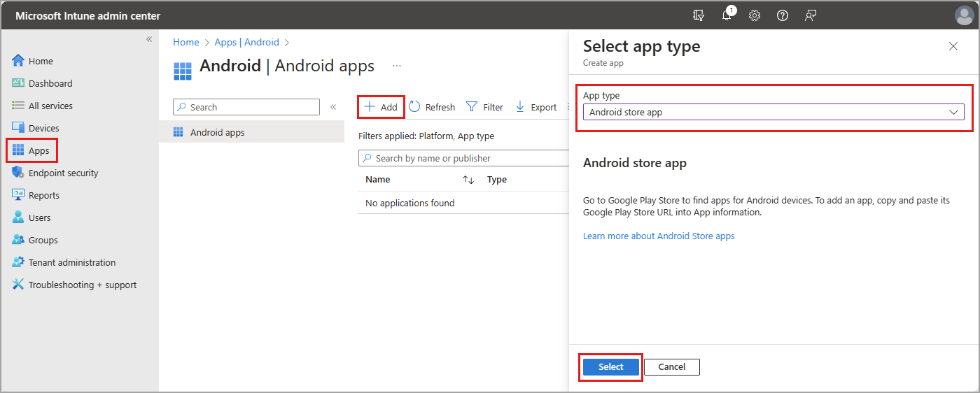Open Tenant administration
980x393 pixels.
[64, 262]
